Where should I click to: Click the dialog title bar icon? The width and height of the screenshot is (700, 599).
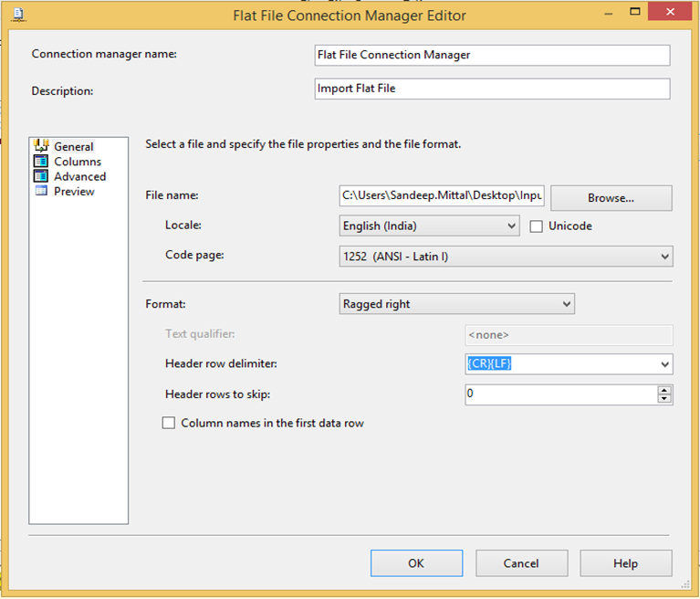tap(18, 15)
